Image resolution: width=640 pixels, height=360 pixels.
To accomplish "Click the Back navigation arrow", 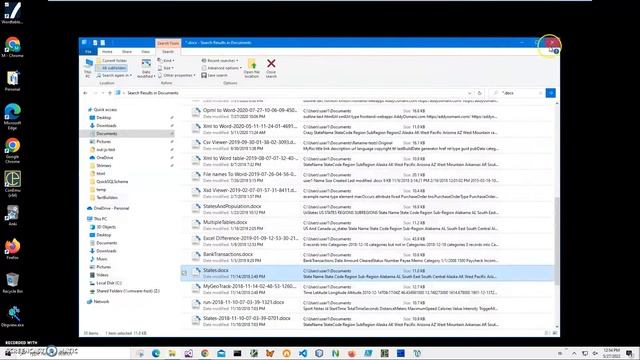I will [x=85, y=93].
